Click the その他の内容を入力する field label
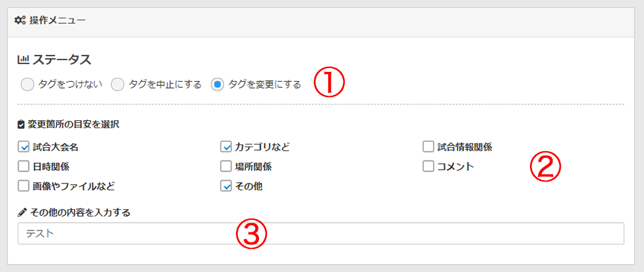The width and height of the screenshot is (644, 272). coord(78,213)
